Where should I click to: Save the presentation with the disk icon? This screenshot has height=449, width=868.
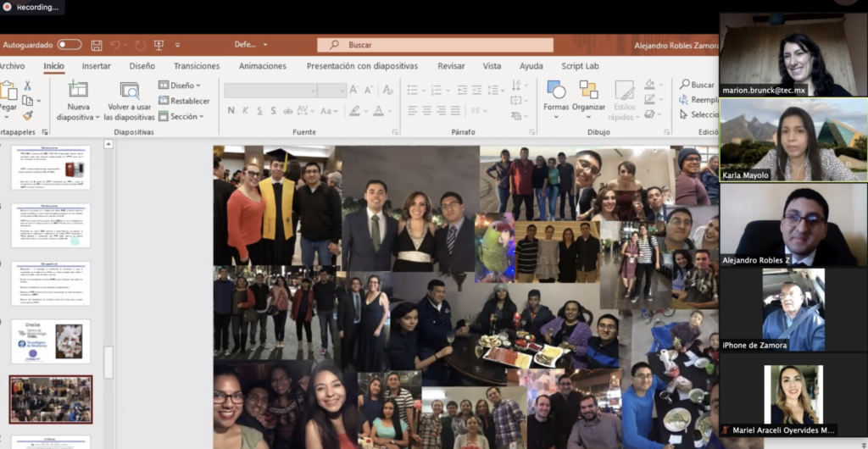97,46
